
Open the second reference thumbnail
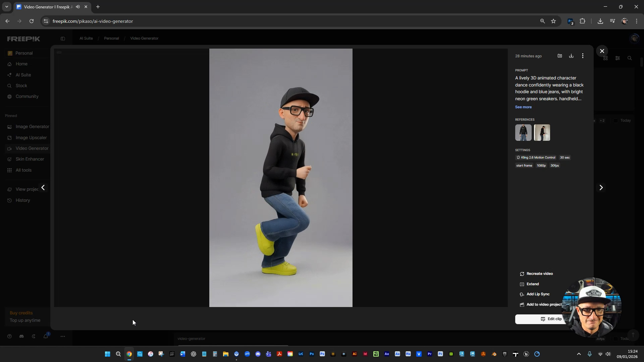coord(542,133)
